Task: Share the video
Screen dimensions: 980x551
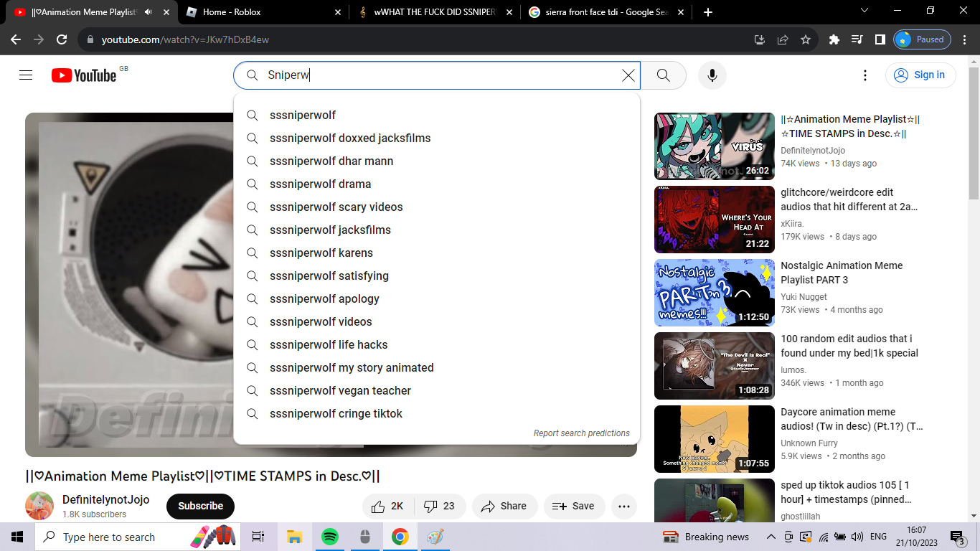Action: 504,506
